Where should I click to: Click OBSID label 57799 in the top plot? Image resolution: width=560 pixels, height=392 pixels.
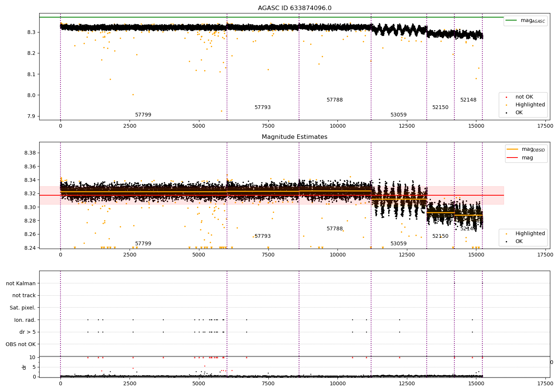tap(143, 115)
